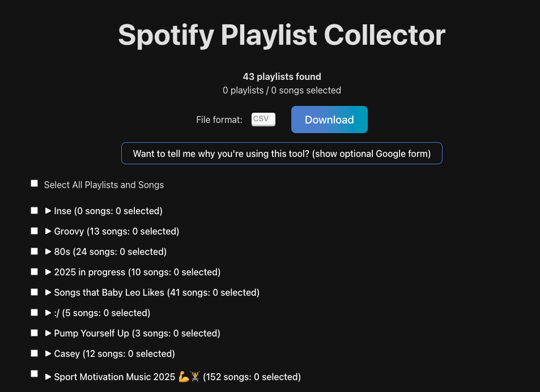Screen dimensions: 540x392
Task: Tick the Groovy playlist checkbox
Action: tap(34, 231)
